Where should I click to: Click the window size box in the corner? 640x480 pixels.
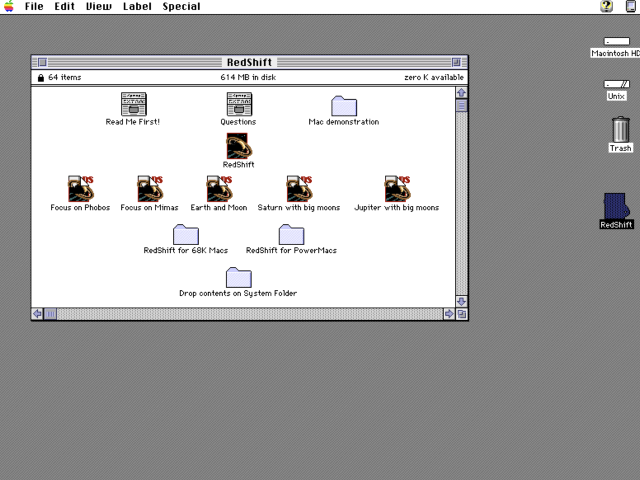pyautogui.click(x=462, y=314)
